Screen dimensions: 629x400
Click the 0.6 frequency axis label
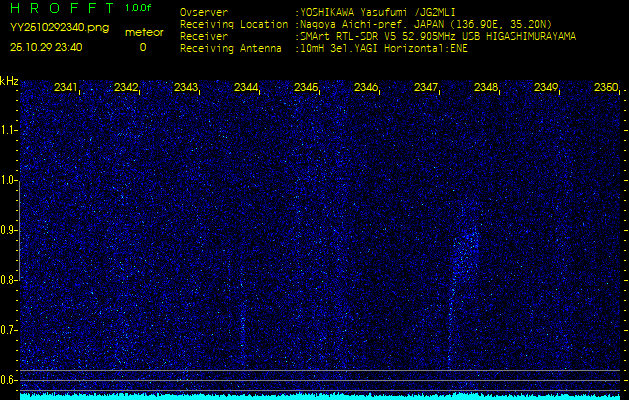9,379
